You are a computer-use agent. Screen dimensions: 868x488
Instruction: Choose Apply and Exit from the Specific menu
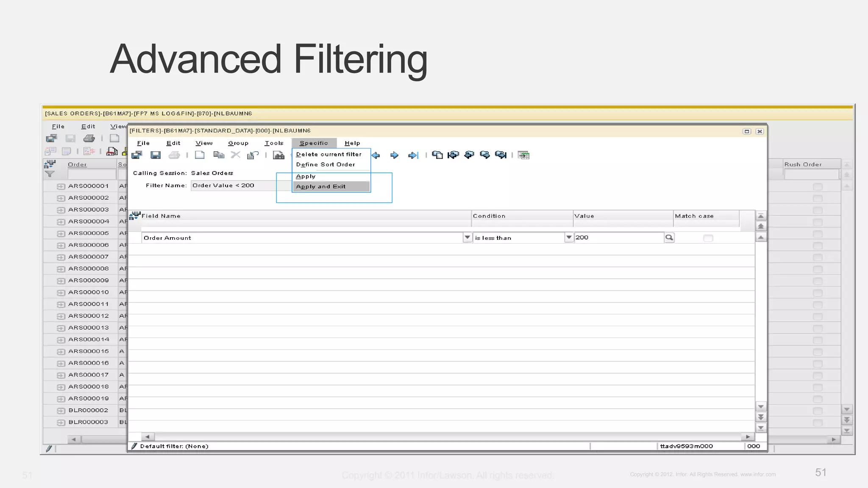click(321, 186)
